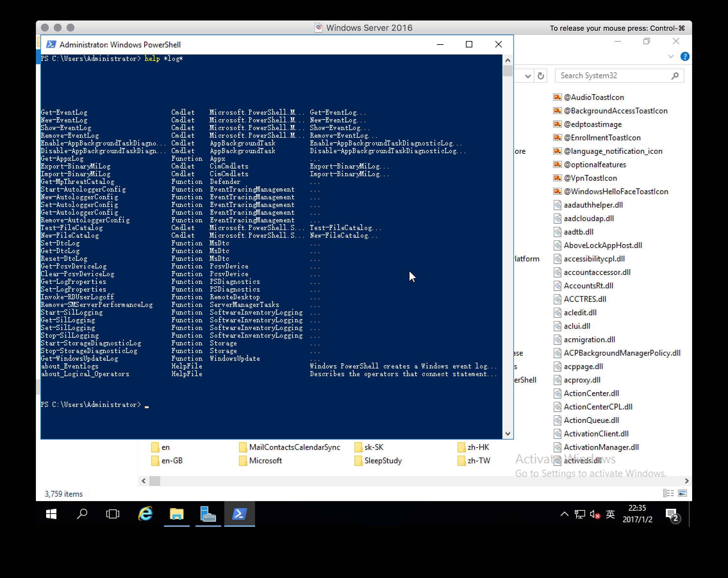Image resolution: width=728 pixels, height=578 pixels.
Task: Select ActionQueue.dll file
Action: pos(586,420)
